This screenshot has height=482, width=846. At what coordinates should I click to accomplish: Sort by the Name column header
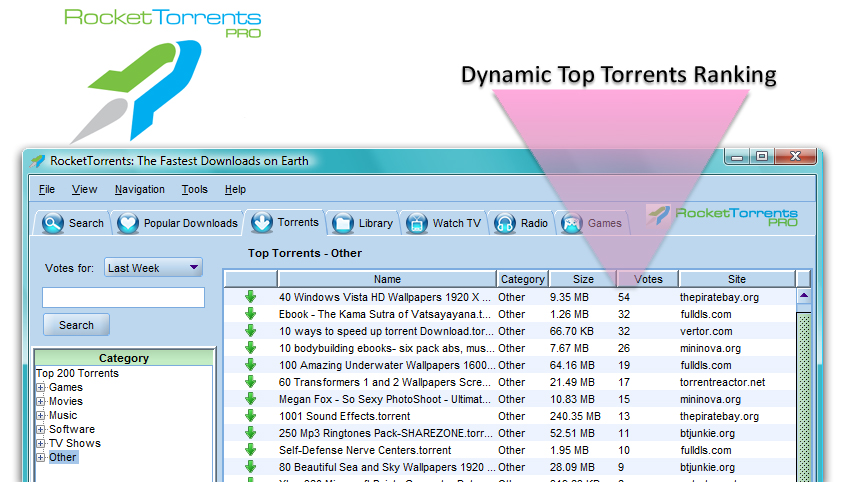387,279
